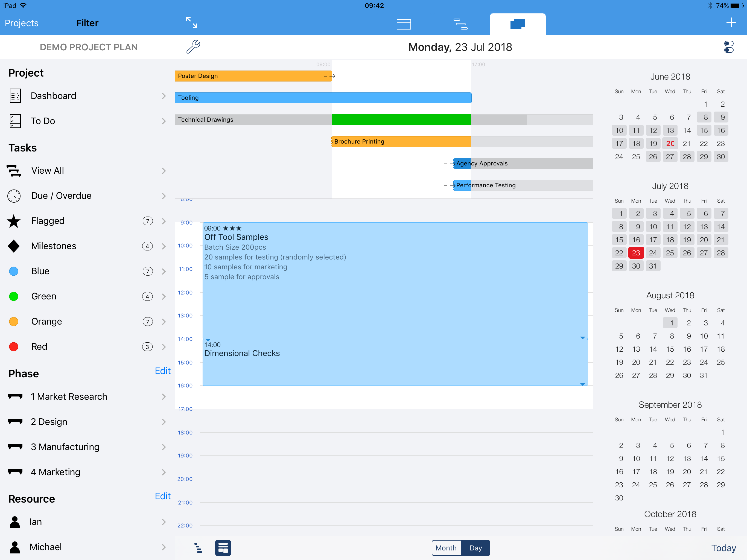Tap the dark card layout icon in the bottom bar

pyautogui.click(x=223, y=548)
